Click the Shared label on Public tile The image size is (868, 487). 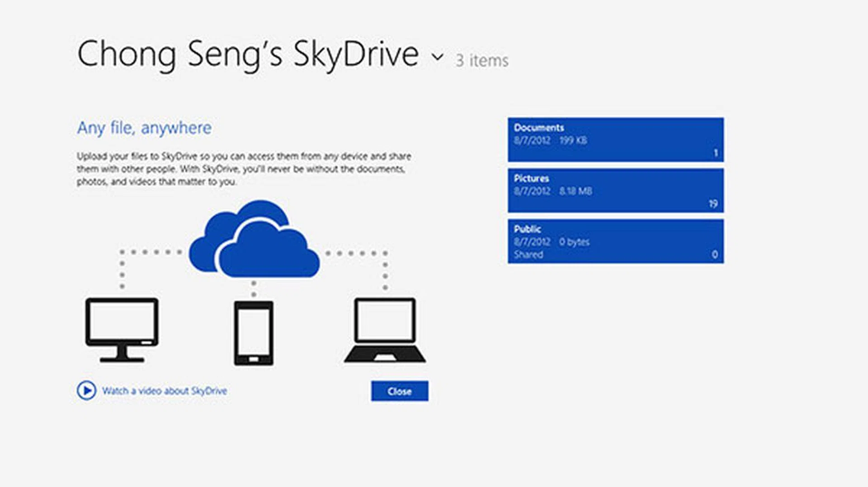pos(528,255)
